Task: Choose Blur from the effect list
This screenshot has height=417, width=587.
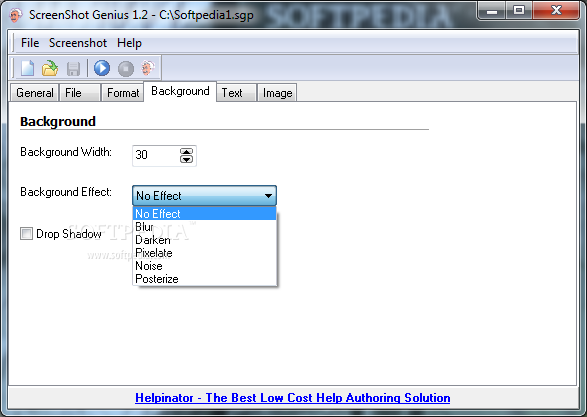Action: coord(204,227)
